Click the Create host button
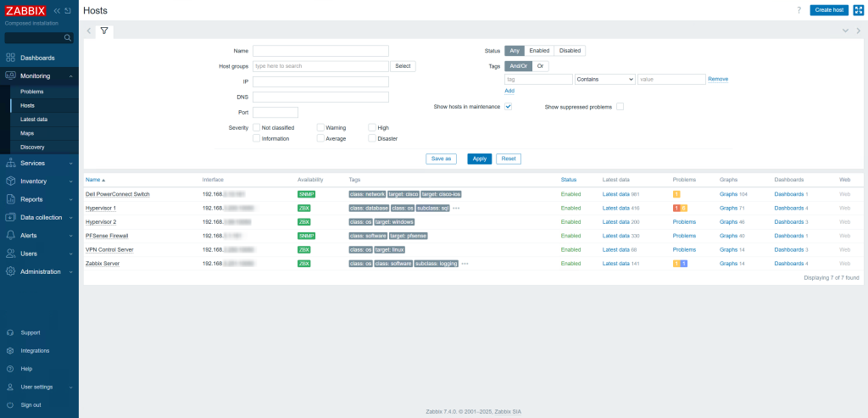Image resolution: width=868 pixels, height=418 pixels. [829, 10]
